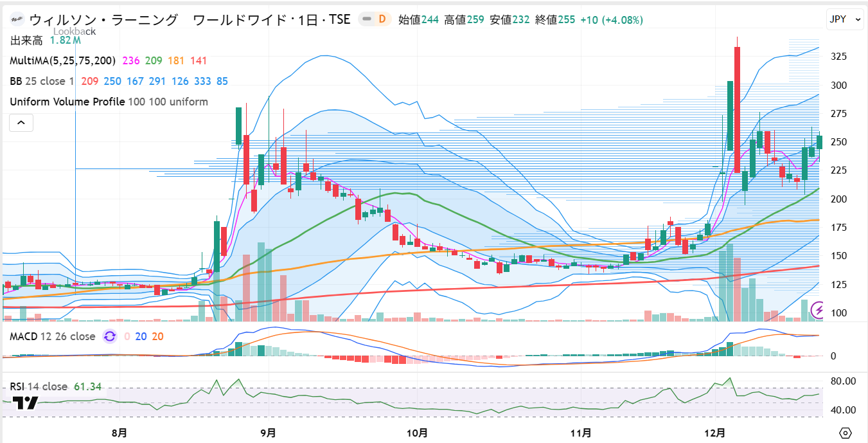
Task: Click the 出来高 volume legend label
Action: [x=26, y=41]
